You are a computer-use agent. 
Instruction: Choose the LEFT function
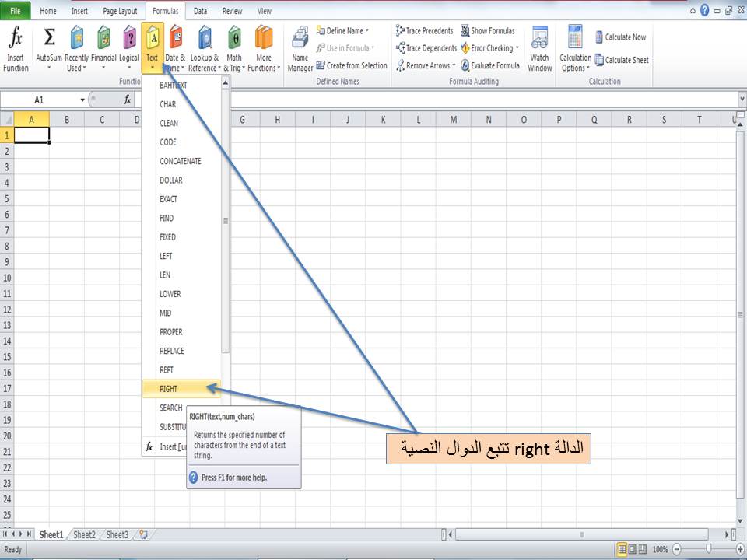181,256
